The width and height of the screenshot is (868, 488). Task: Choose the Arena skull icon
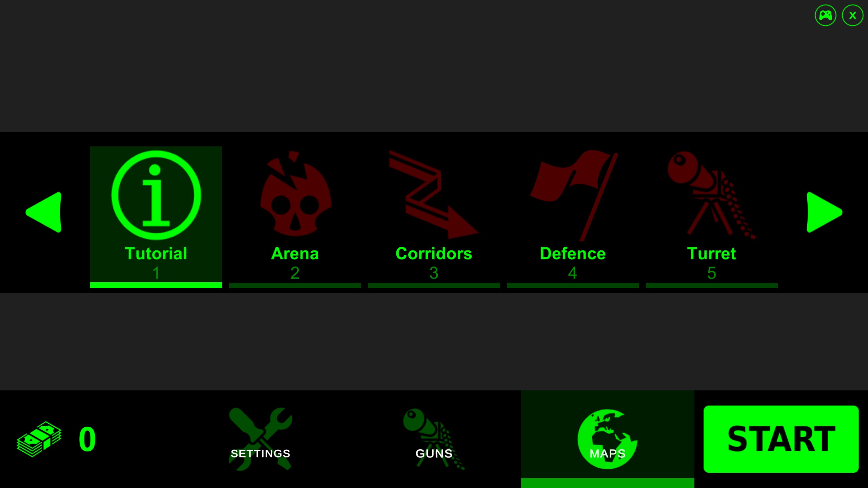[296, 194]
